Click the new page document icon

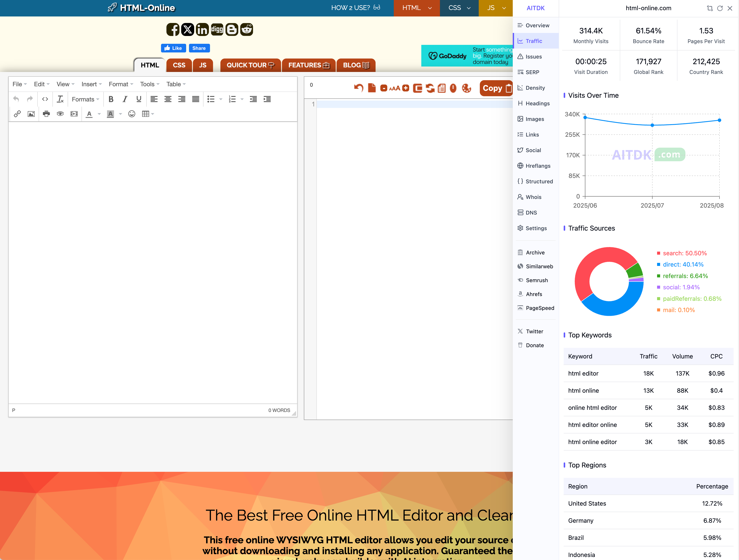click(x=372, y=88)
